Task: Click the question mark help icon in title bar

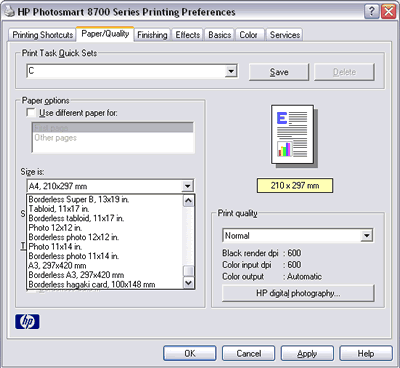Action: [x=372, y=12]
